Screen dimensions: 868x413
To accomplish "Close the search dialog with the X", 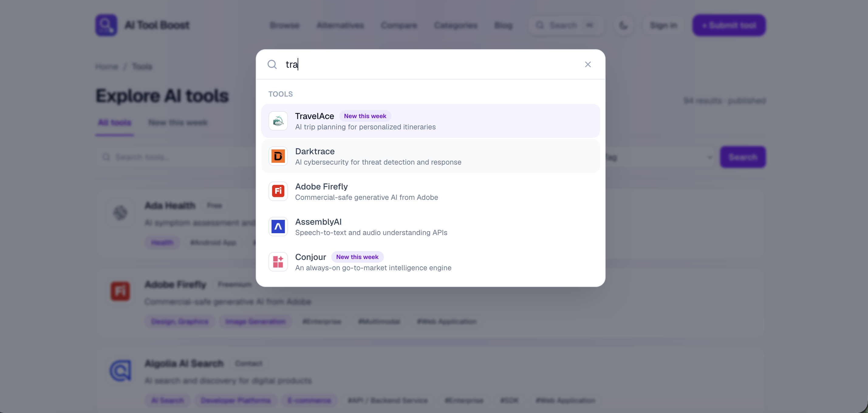I will point(588,64).
